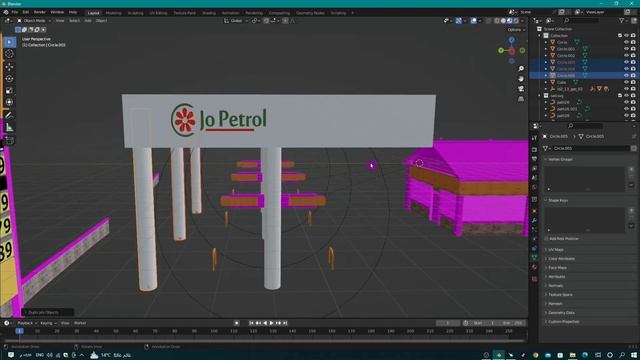Open the Object Data mesh tab

[x=534, y=258]
